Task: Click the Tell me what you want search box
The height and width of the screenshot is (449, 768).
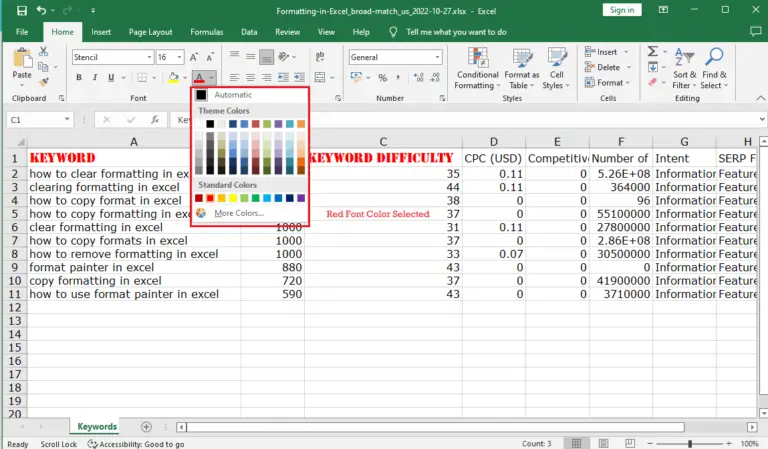Action: click(x=456, y=32)
